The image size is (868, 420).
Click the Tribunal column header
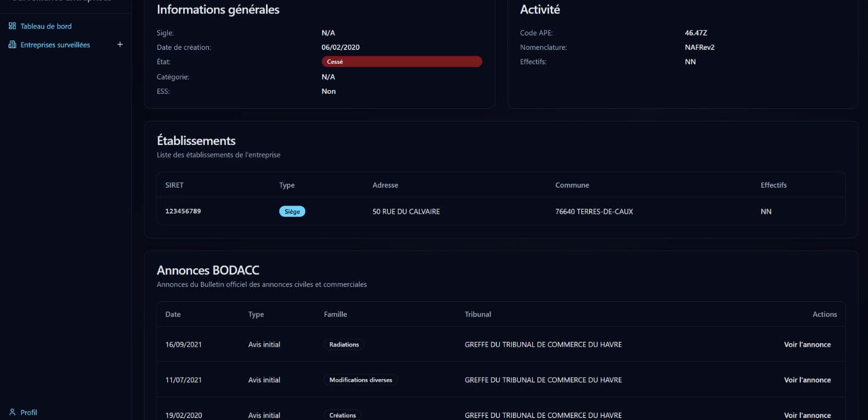(478, 314)
